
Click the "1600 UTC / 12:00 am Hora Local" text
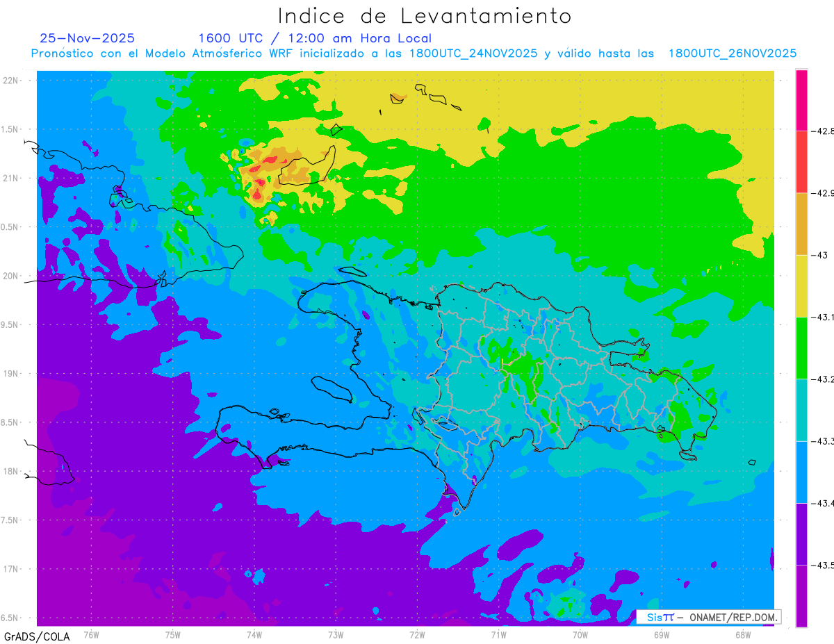(315, 38)
